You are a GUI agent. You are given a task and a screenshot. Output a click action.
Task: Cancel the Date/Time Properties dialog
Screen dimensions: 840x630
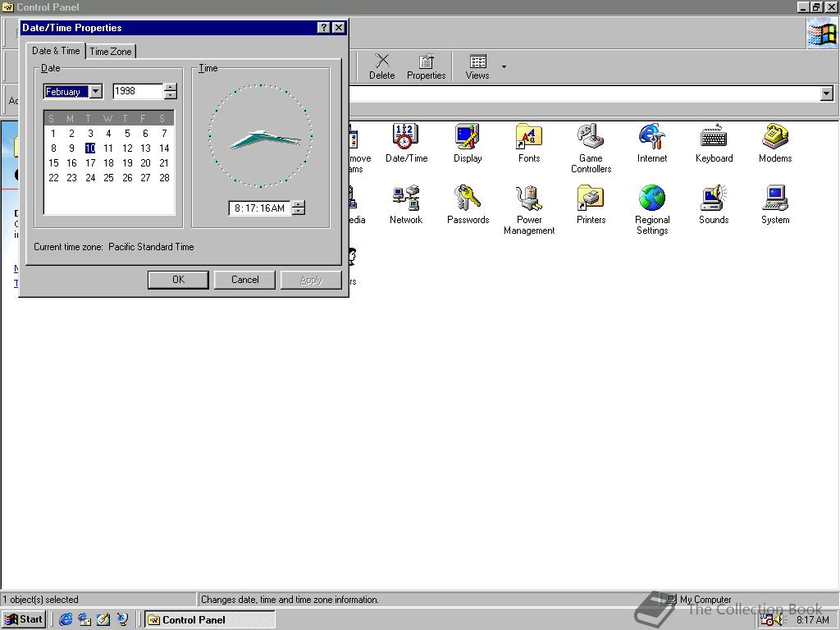[x=244, y=280]
